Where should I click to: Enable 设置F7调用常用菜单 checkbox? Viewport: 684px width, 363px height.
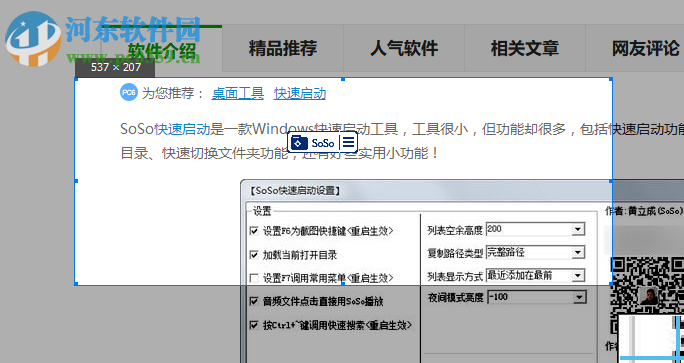tap(254, 278)
